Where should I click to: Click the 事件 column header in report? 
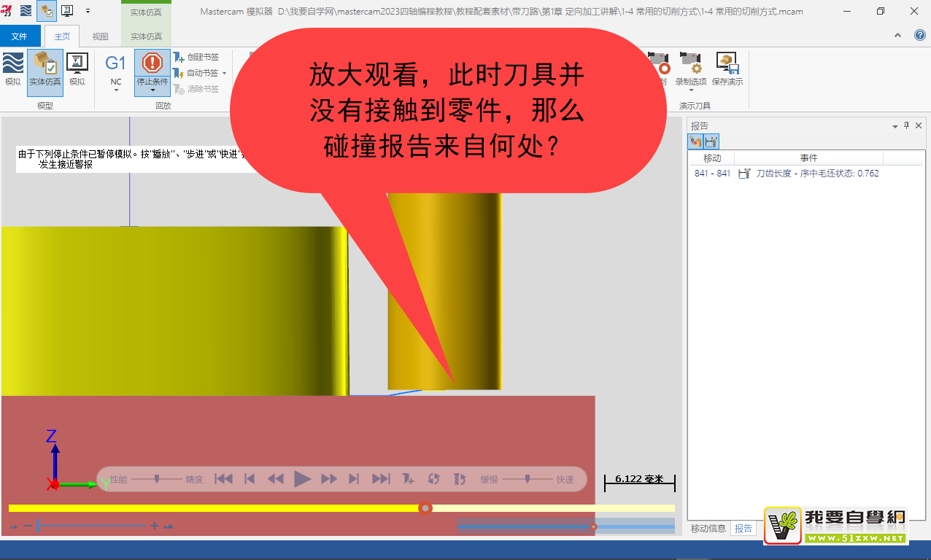point(808,158)
